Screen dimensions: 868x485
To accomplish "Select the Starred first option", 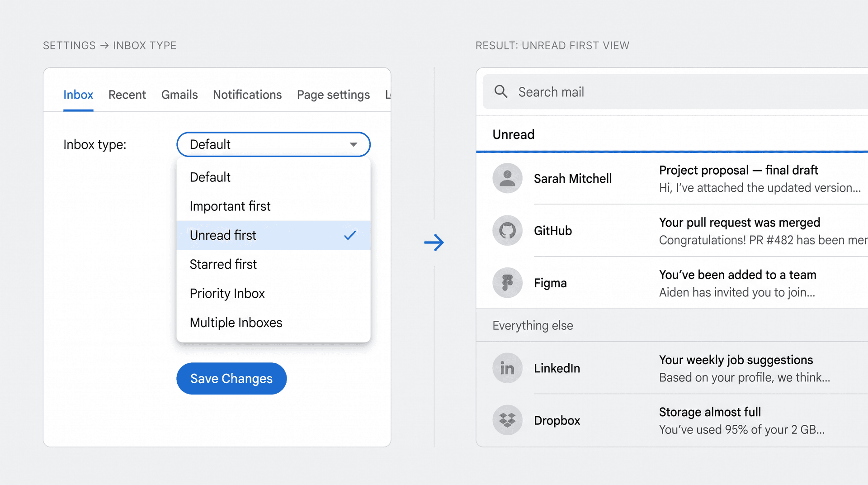I will [223, 264].
